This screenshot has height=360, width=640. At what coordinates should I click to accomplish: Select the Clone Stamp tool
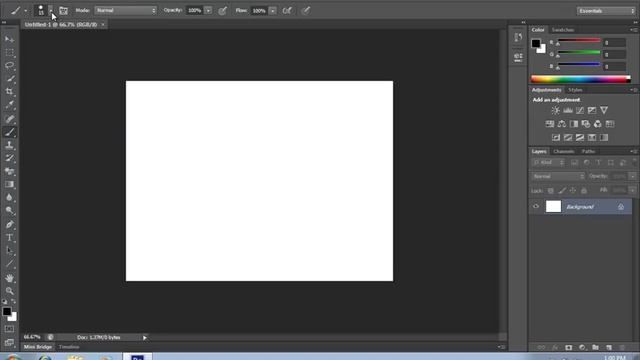(9, 145)
